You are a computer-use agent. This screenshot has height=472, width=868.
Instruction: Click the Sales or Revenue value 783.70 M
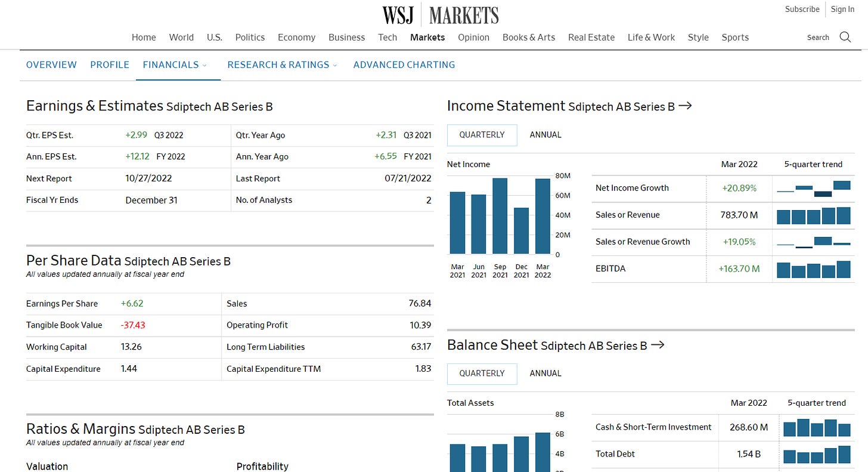739,215
